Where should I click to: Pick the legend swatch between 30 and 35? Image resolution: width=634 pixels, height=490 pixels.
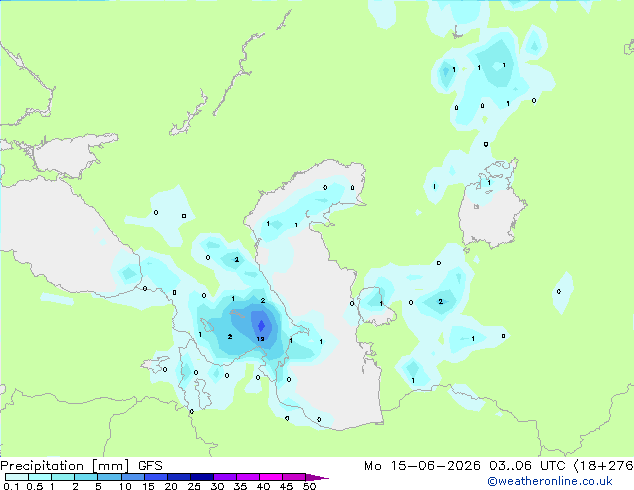224,477
